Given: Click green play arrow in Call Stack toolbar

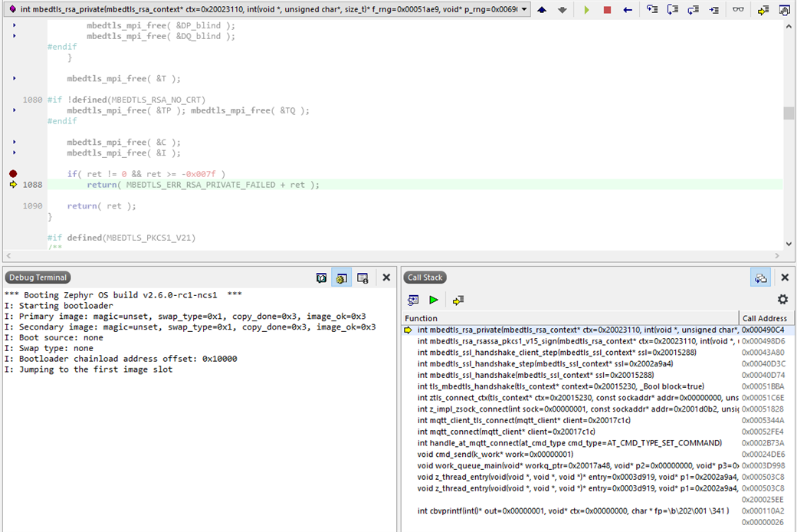Looking at the screenshot, I should (x=434, y=300).
